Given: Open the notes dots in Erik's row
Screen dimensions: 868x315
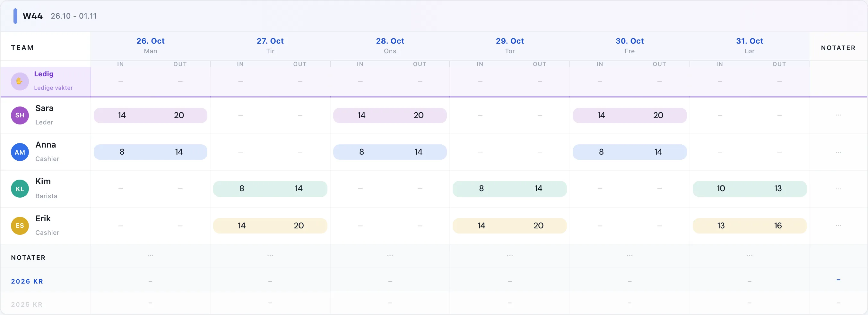Looking at the screenshot, I should (838, 225).
